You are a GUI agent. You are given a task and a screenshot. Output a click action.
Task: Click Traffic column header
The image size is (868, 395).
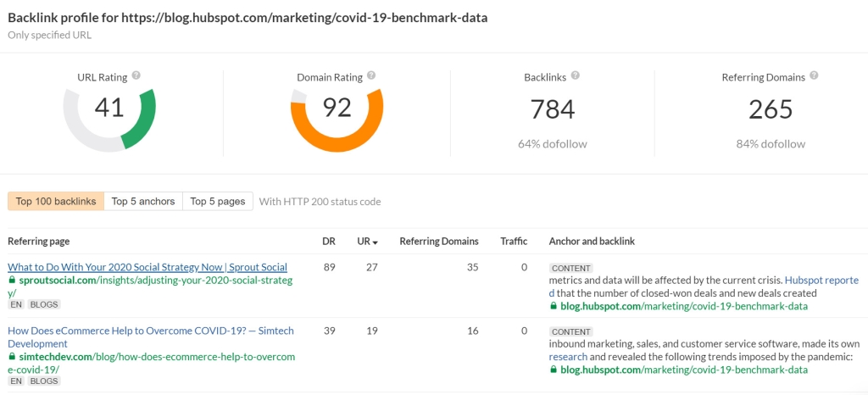(514, 242)
